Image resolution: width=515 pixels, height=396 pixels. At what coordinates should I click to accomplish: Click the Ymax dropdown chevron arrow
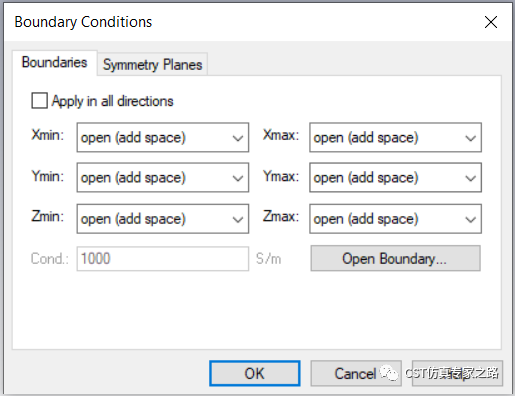pyautogui.click(x=470, y=178)
